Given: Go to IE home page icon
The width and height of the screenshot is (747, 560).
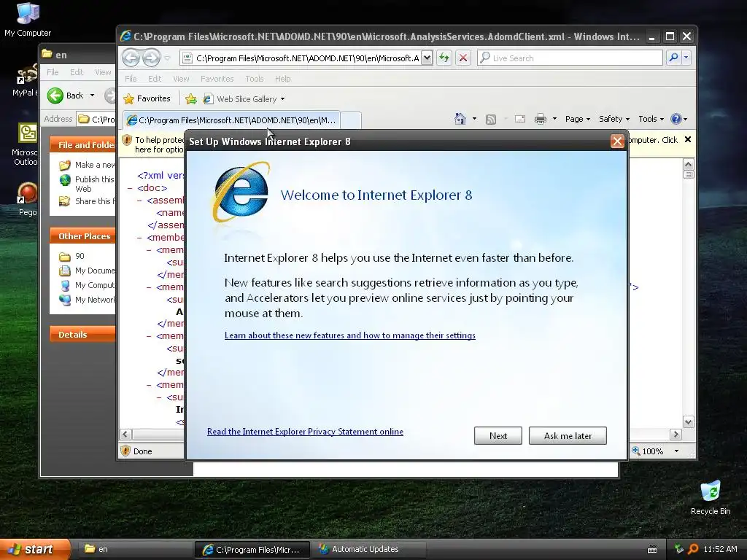Looking at the screenshot, I should click(x=460, y=119).
